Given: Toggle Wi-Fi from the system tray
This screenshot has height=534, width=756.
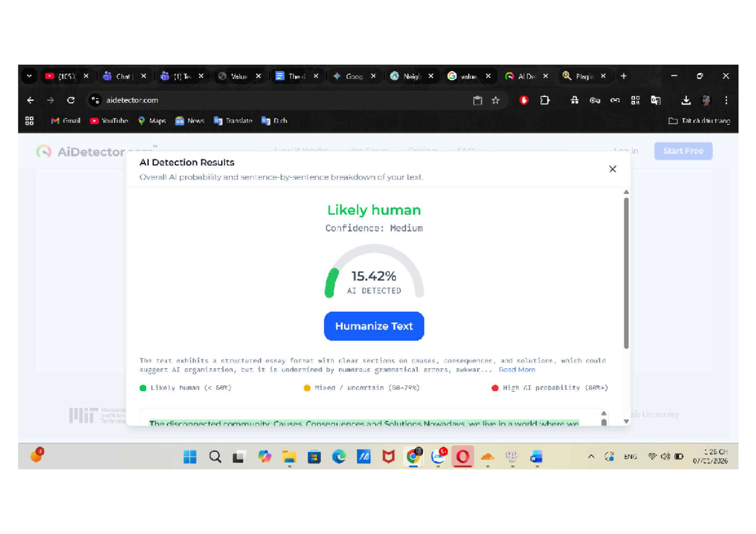Looking at the screenshot, I should 651,456.
